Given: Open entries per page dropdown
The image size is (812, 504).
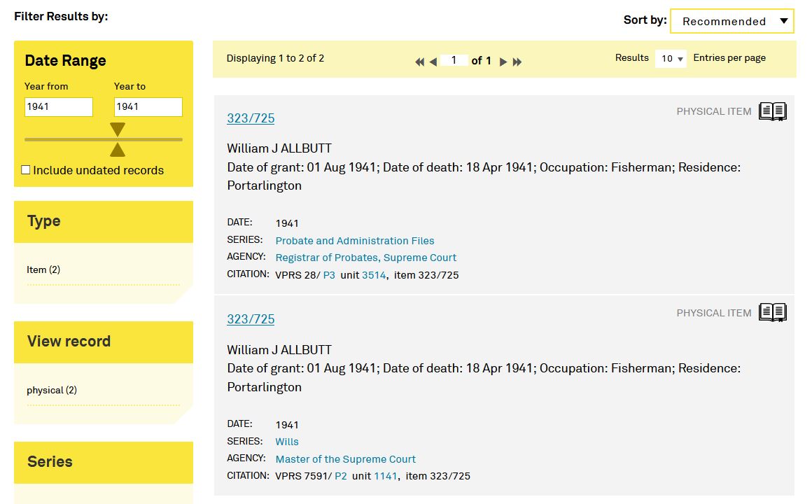Looking at the screenshot, I should 671,59.
